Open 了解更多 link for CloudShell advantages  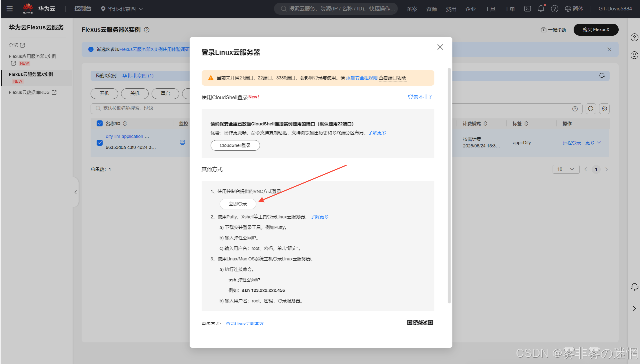tap(377, 133)
